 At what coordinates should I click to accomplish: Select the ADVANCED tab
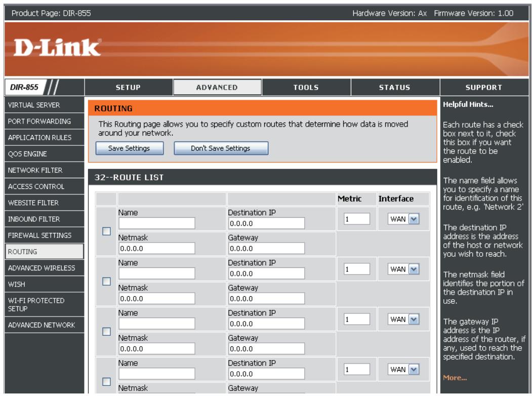pyautogui.click(x=217, y=87)
